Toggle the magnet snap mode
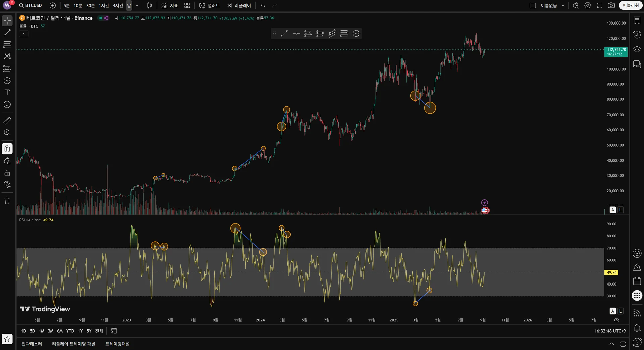Viewport: 644px width, 350px height. [x=7, y=148]
